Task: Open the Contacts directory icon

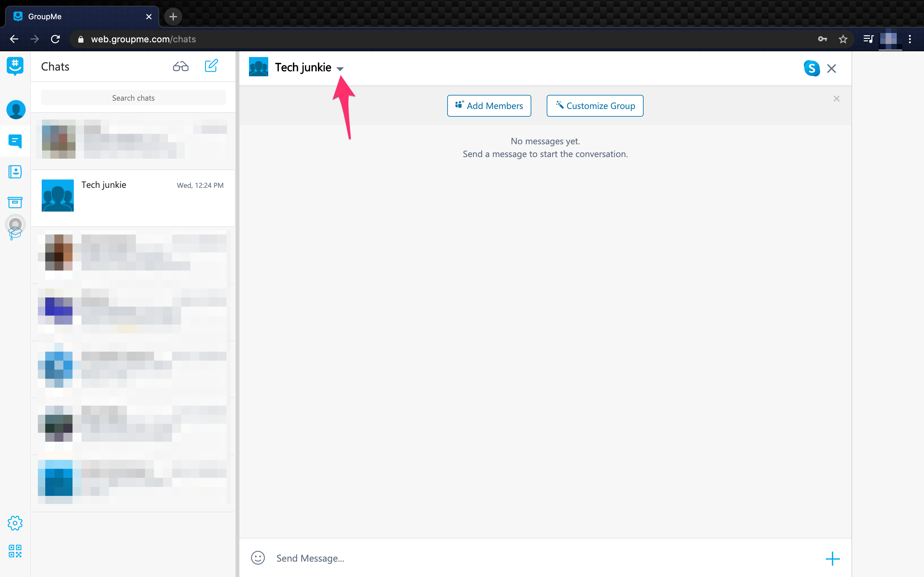Action: click(x=15, y=172)
